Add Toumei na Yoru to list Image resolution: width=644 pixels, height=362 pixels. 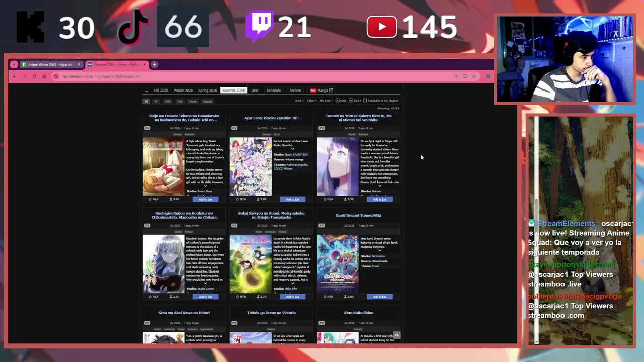click(379, 199)
